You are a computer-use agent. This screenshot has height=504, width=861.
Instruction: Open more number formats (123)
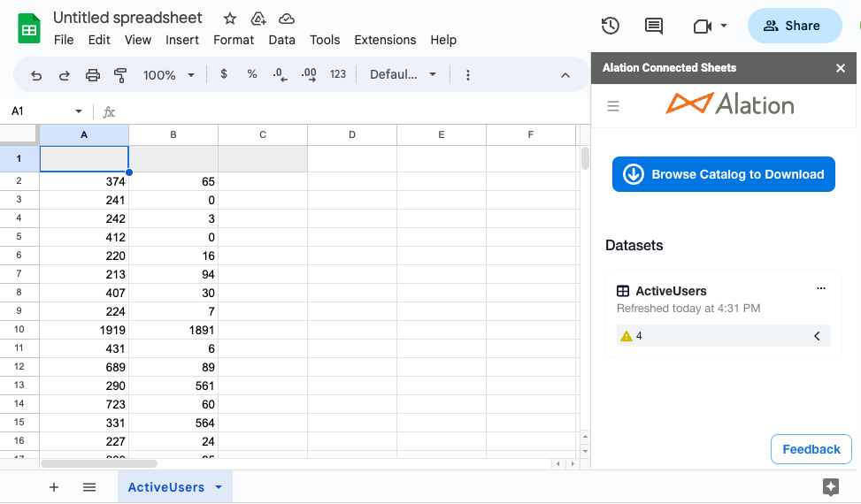click(338, 74)
